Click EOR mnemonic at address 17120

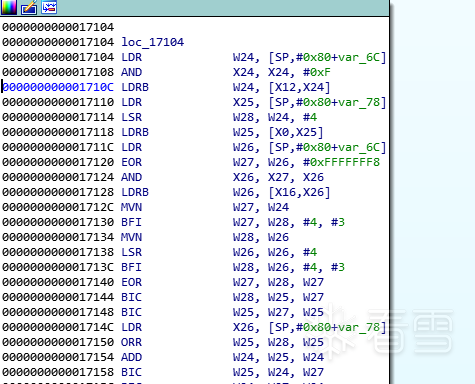click(131, 162)
